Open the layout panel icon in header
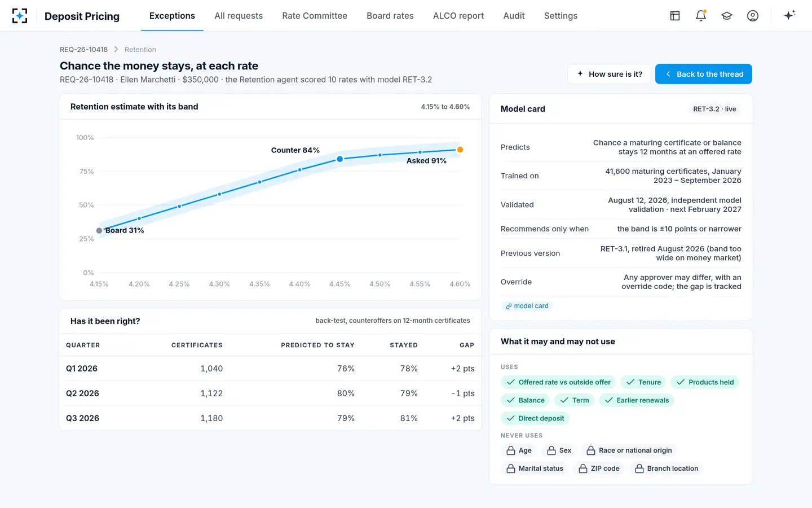Screen dimensions: 812x508 pyautogui.click(x=675, y=16)
